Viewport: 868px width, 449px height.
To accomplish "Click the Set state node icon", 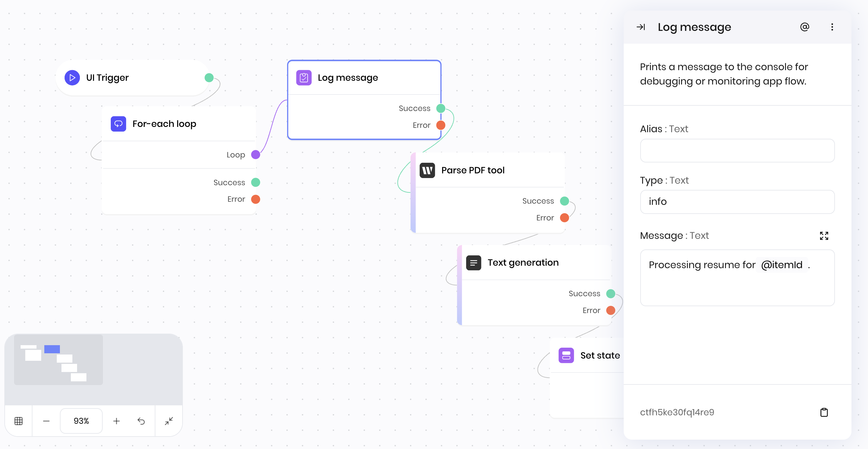I will pos(566,355).
